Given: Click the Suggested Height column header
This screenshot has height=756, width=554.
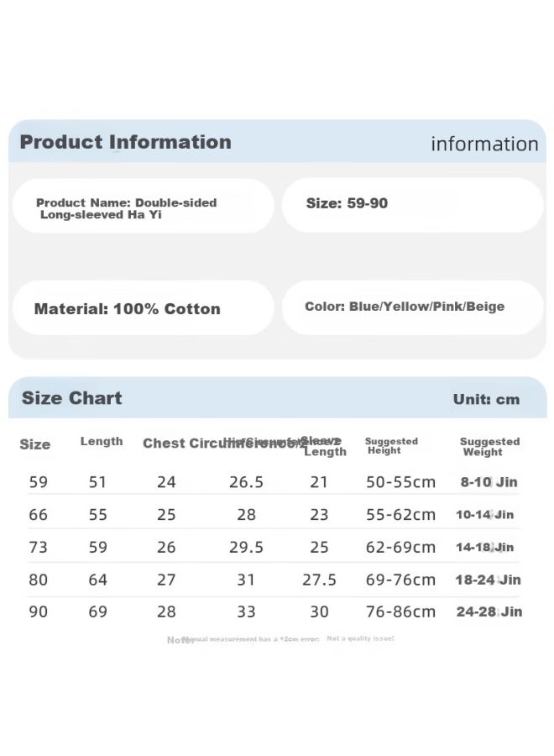Looking at the screenshot, I should pos(391,445).
